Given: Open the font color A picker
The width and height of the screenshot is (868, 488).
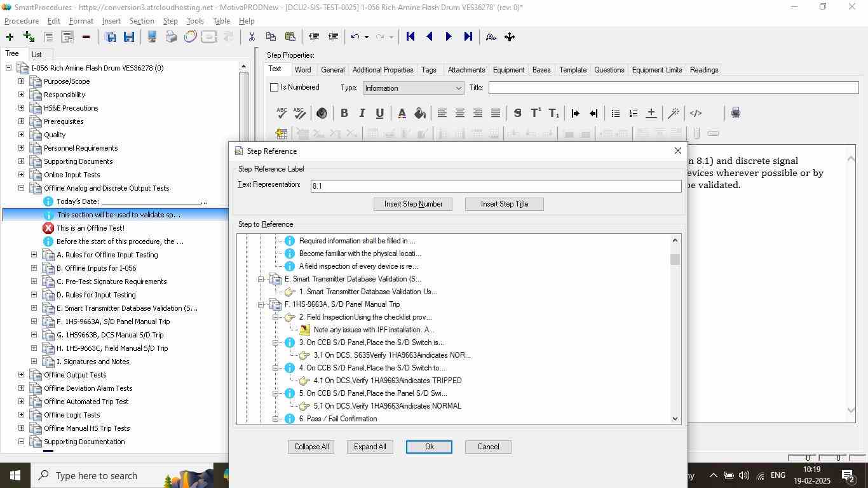Looking at the screenshot, I should (402, 113).
